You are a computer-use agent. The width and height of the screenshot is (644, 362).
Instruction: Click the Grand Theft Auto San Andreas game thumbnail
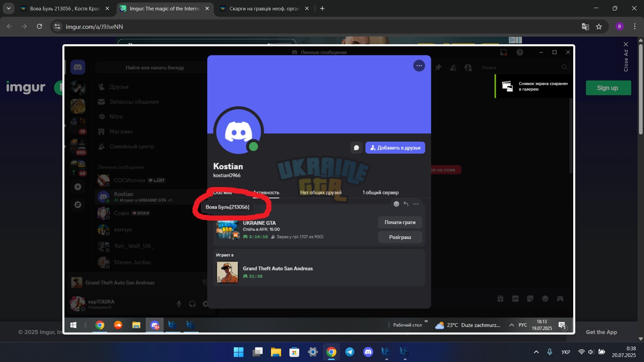tap(227, 272)
